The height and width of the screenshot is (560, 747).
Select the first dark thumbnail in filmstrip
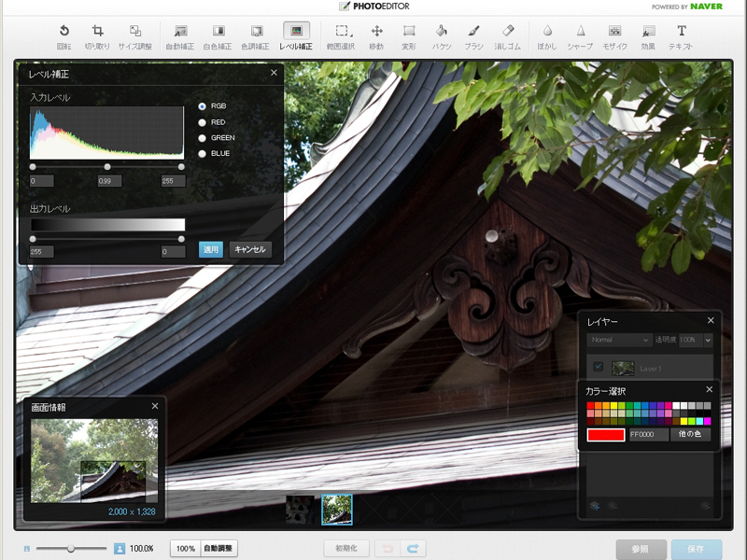point(300,510)
